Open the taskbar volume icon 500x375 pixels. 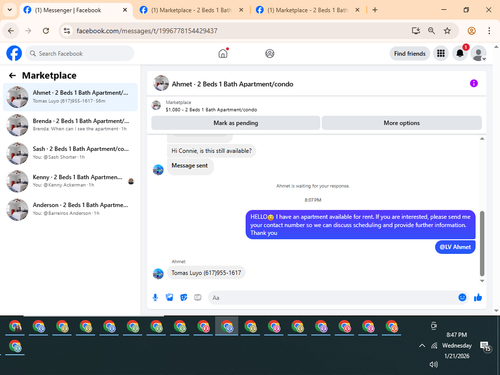[x=434, y=364]
